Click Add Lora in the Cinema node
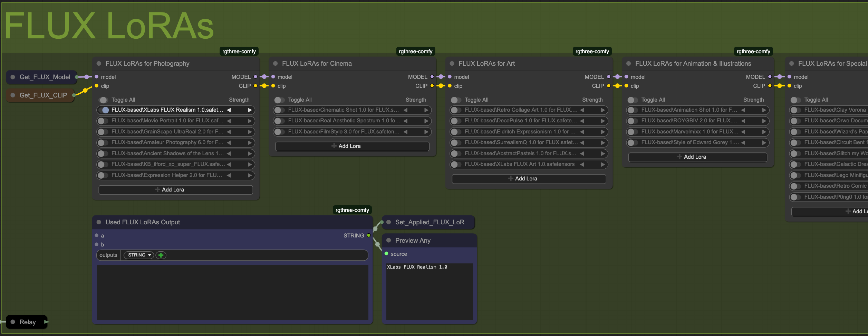Screen dimensions: 868x336 [x=352, y=146]
